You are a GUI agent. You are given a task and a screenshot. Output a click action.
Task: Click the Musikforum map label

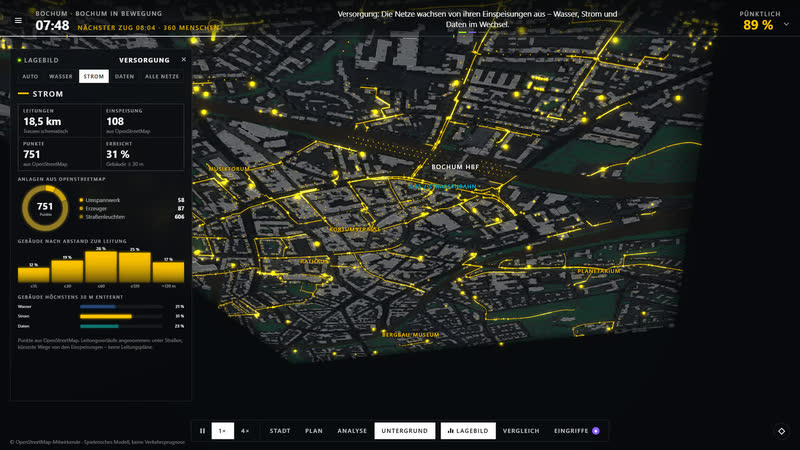[x=229, y=168]
